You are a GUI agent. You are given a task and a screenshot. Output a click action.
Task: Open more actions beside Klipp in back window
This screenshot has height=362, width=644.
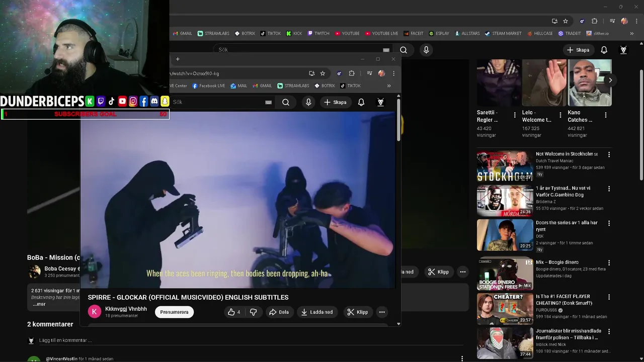(x=463, y=272)
